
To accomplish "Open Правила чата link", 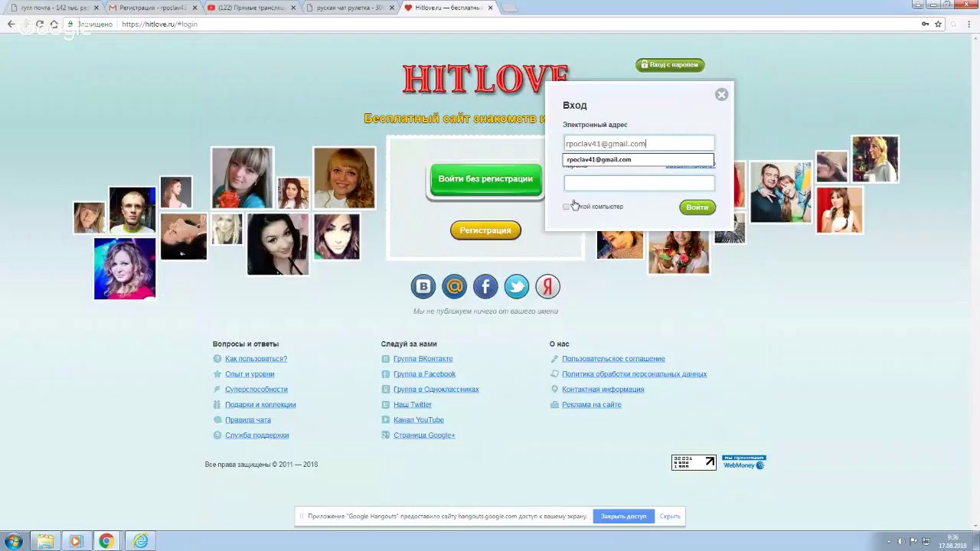I will tap(248, 420).
